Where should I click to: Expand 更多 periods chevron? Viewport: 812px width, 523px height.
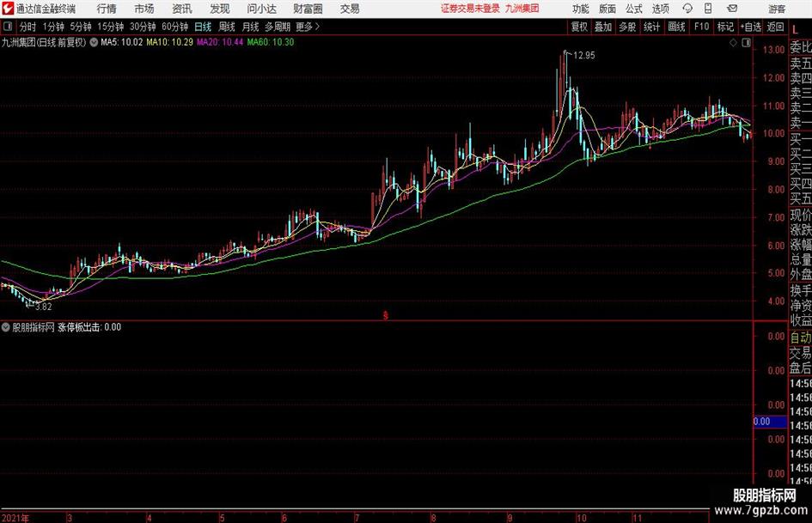pos(308,27)
